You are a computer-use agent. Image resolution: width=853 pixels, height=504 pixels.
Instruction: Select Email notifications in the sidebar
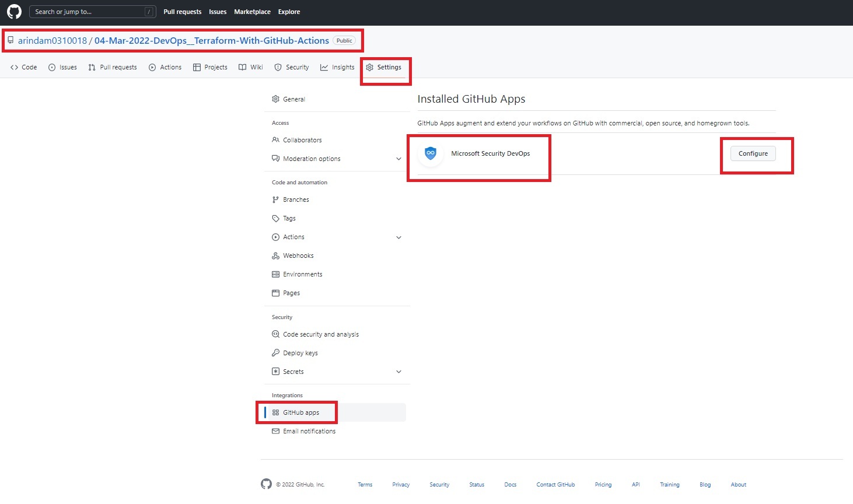click(x=309, y=430)
